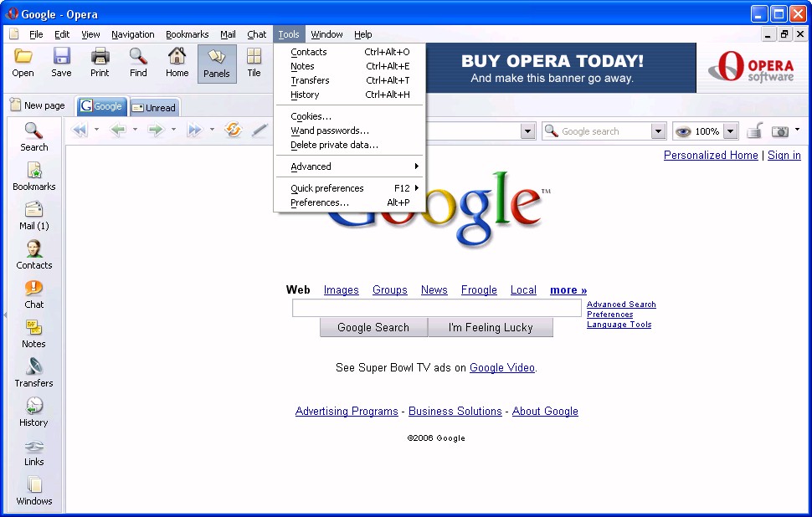Click the New page button
This screenshot has width=812, height=517.
[38, 105]
